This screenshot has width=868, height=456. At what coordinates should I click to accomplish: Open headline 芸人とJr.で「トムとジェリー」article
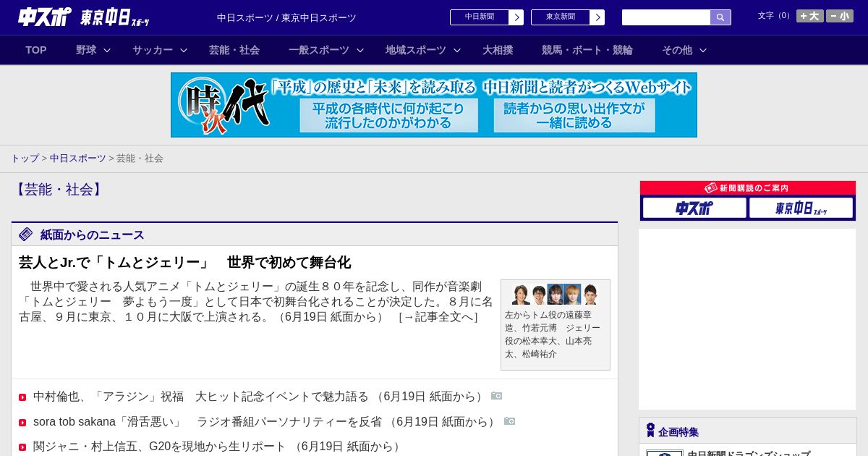pos(184,262)
